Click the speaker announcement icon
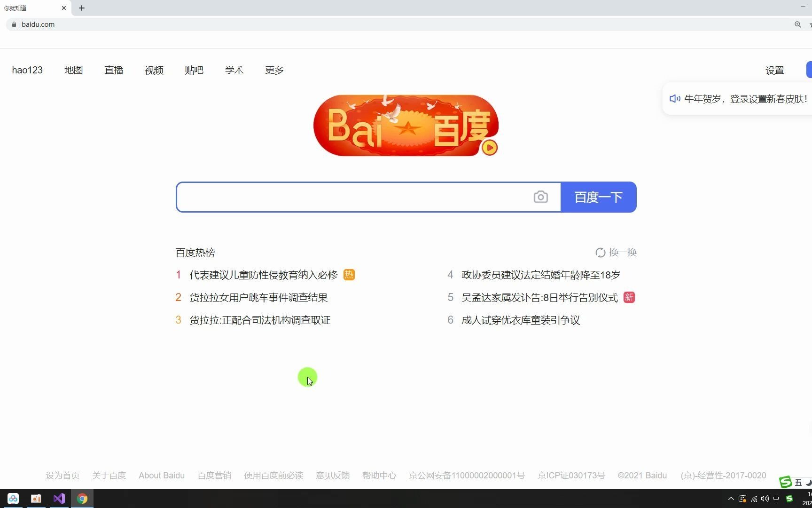The width and height of the screenshot is (812, 508). click(x=675, y=99)
